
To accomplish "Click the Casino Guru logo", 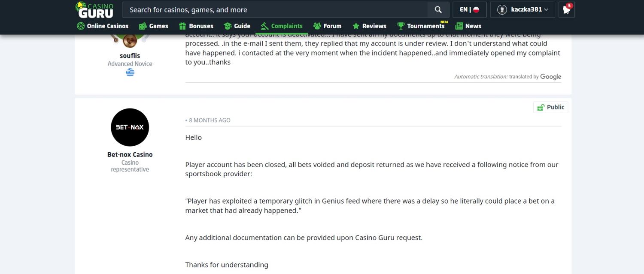I will point(95,10).
